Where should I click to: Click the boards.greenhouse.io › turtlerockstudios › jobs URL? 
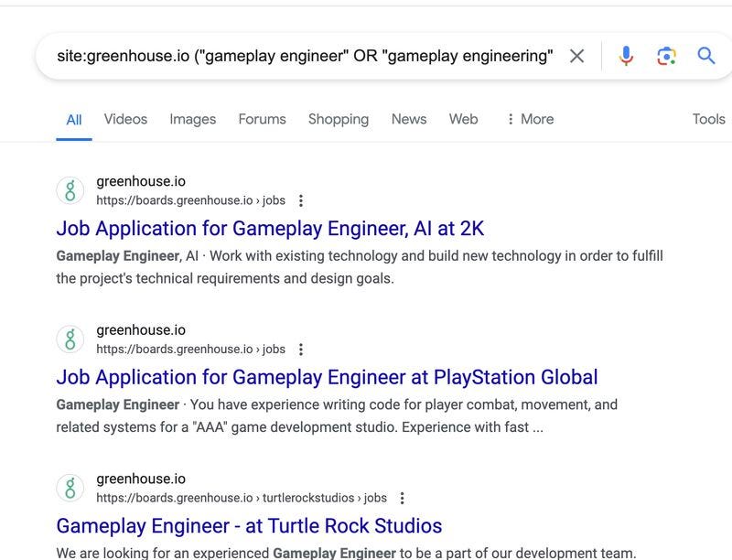[x=242, y=498]
